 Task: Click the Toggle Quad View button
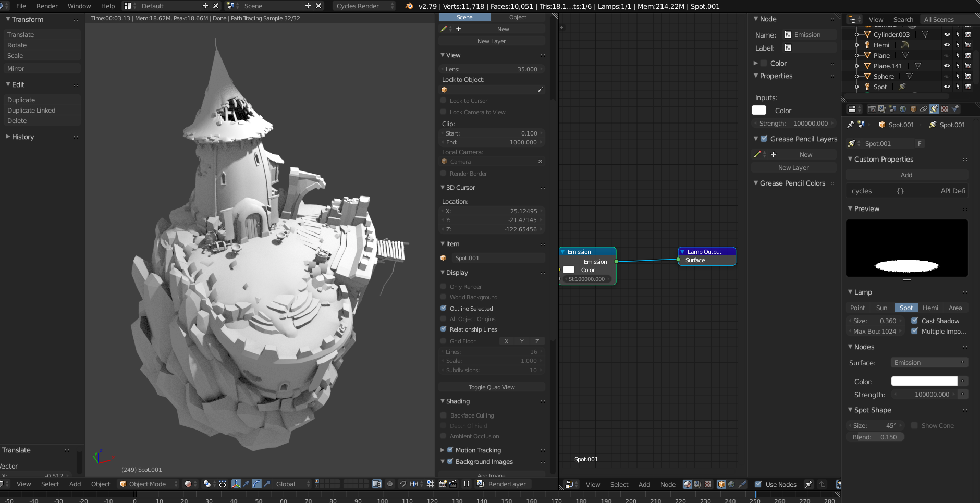tap(491, 387)
